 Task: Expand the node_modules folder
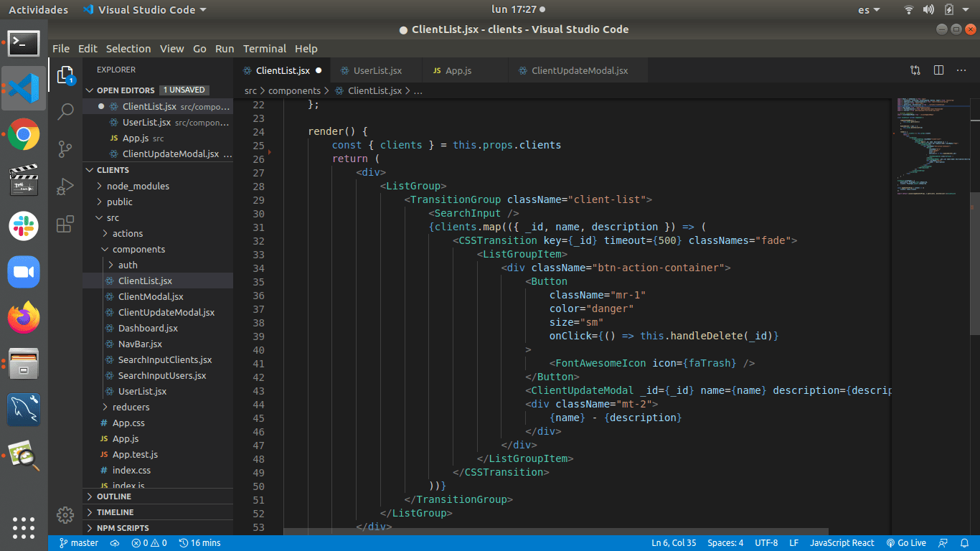pyautogui.click(x=138, y=186)
